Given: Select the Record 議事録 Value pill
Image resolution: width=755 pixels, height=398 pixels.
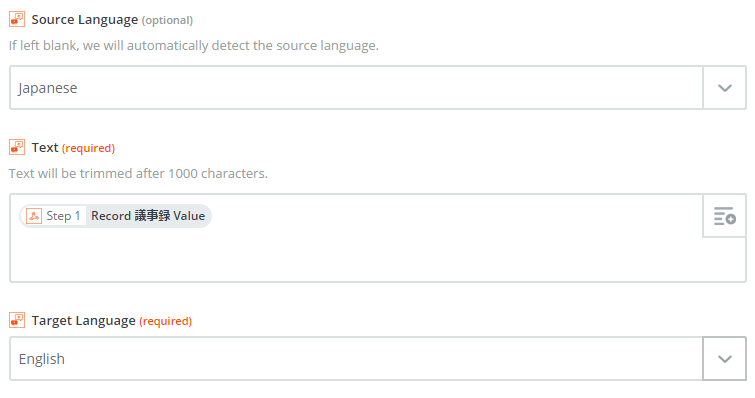Looking at the screenshot, I should point(116,216).
